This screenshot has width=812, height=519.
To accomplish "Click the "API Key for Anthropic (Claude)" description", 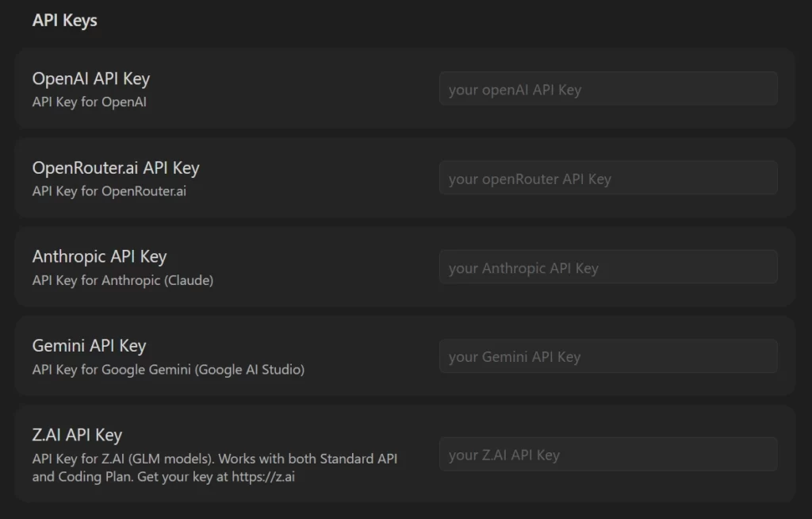I will (x=123, y=280).
